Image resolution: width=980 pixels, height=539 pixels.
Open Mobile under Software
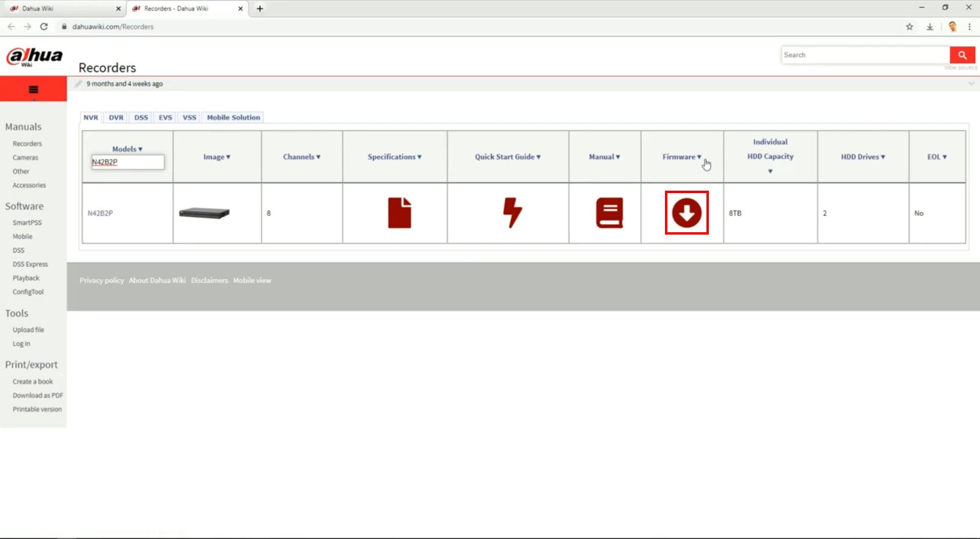click(x=22, y=236)
